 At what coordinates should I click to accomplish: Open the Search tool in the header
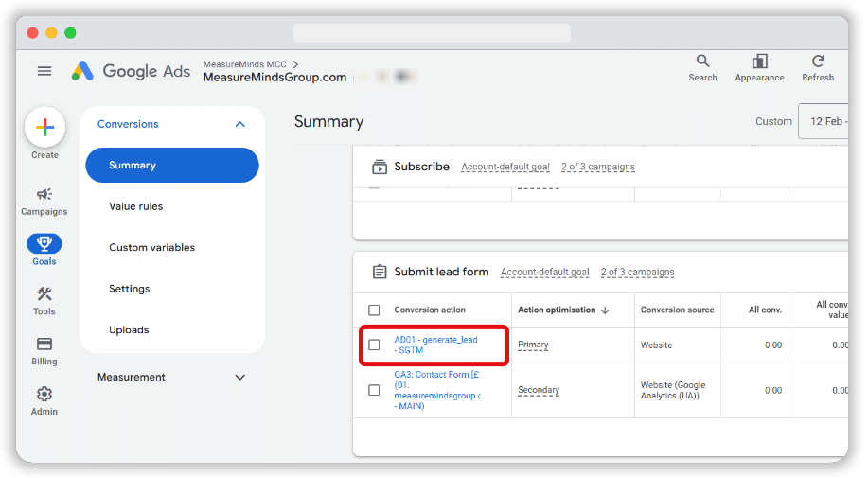[x=702, y=68]
